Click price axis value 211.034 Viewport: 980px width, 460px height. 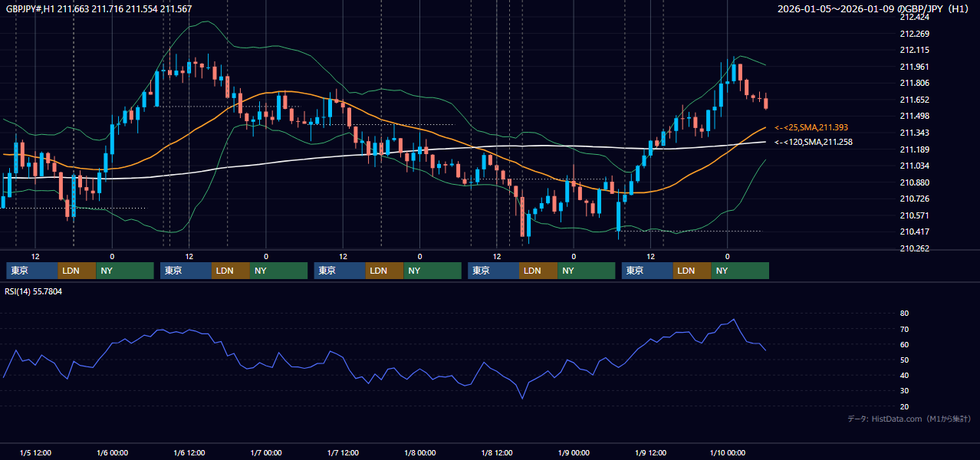(x=914, y=166)
